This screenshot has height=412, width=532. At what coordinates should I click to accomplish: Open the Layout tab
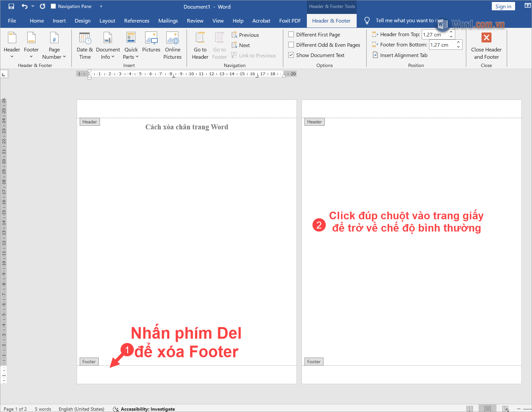[x=107, y=21]
